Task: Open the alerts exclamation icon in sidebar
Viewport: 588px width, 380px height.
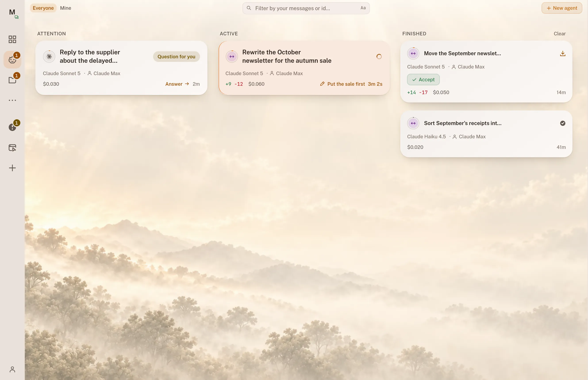Action: [x=12, y=127]
